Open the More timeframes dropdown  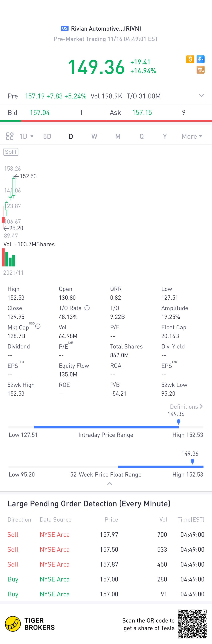click(x=191, y=136)
